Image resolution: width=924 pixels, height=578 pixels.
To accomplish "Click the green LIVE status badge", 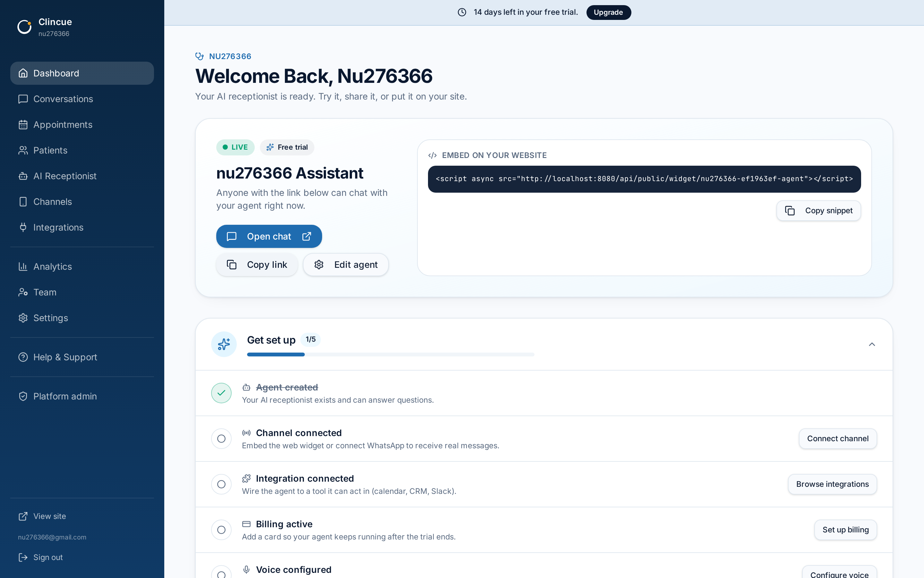I will point(235,147).
